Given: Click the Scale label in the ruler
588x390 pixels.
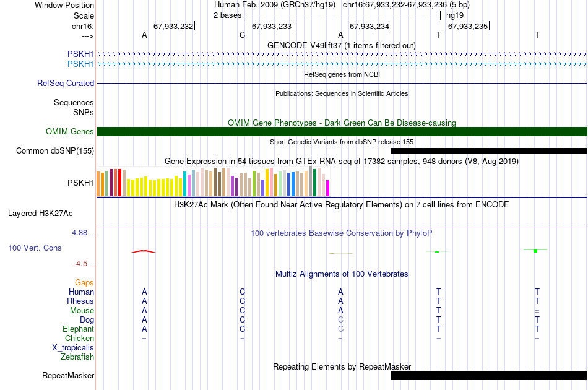Looking at the screenshot, I should point(84,15).
